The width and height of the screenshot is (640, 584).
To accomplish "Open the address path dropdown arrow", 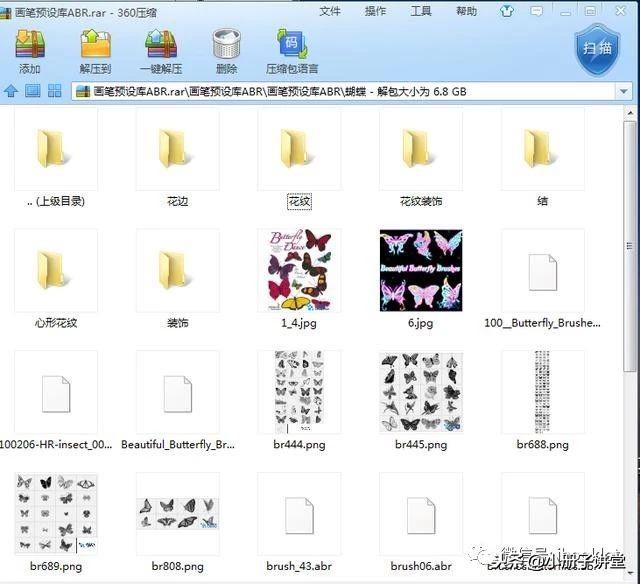I will (x=623, y=91).
